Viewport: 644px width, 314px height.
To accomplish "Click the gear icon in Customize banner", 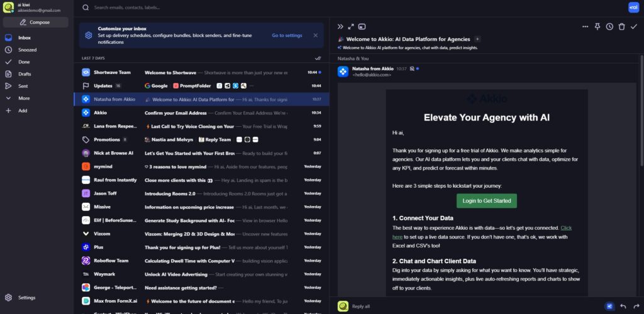I will [x=88, y=35].
